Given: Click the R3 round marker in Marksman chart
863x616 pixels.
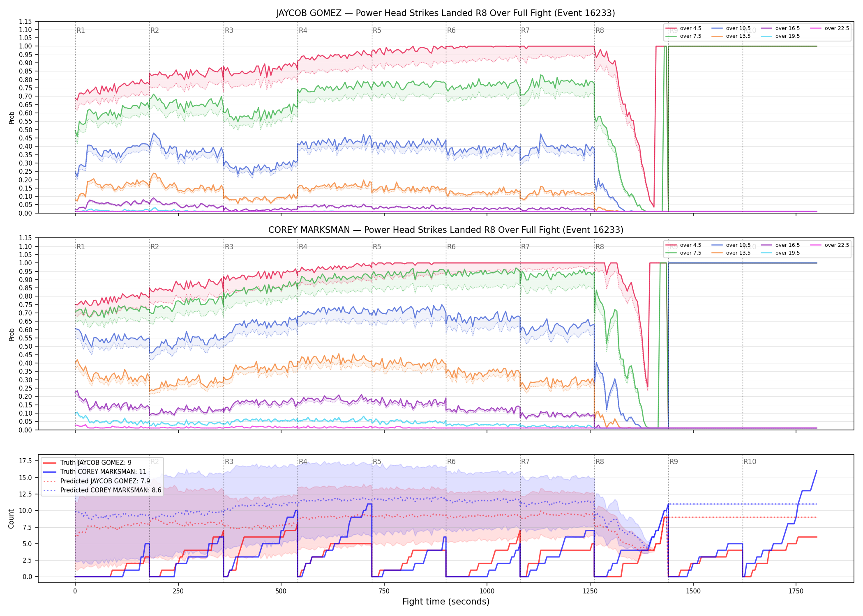Looking at the screenshot, I should 229,247.
